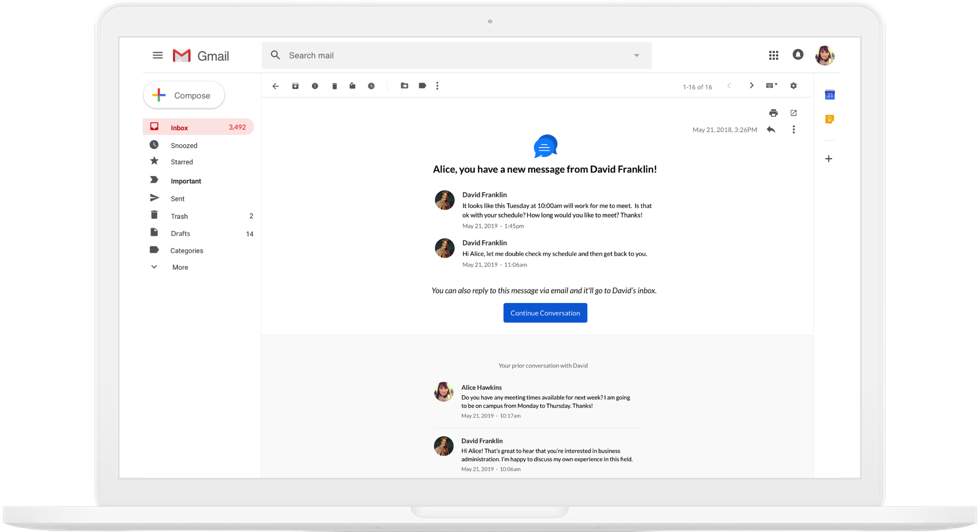Viewport: 980px width, 532px height.
Task: Open the input tools keyboard dropdown
Action: pos(771,86)
